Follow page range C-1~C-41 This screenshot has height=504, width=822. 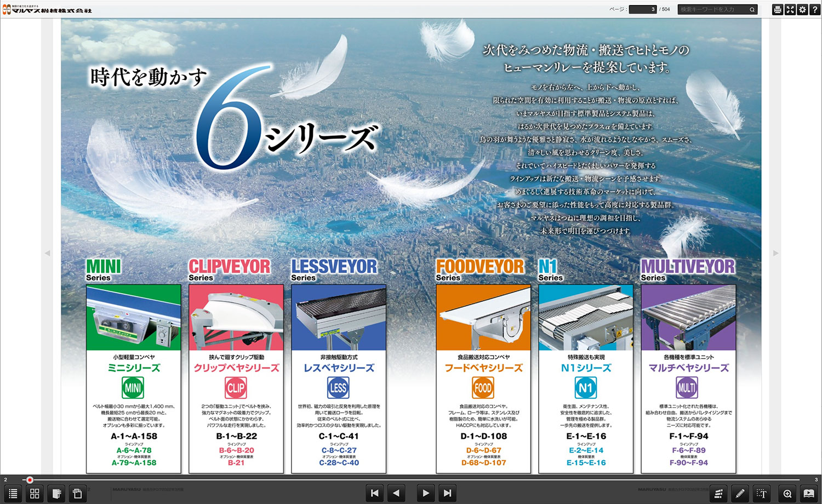click(x=339, y=436)
